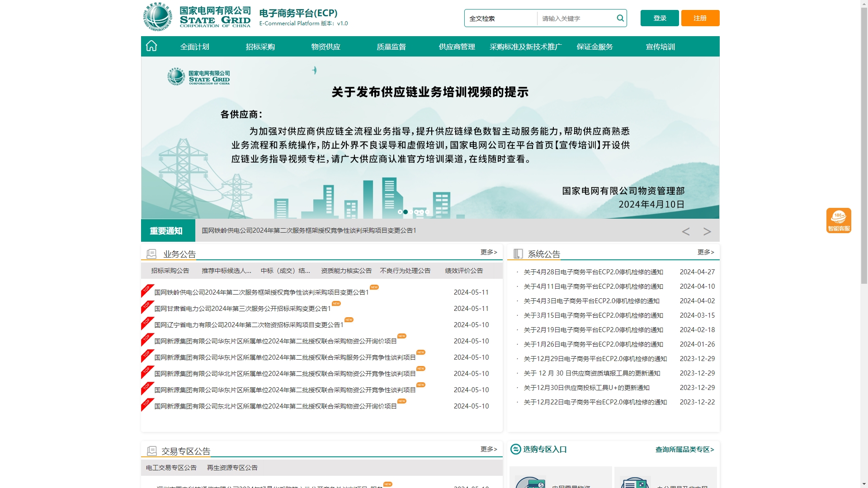This screenshot has width=868, height=488.
Task: Open the 招标采购 menu
Action: pos(260,47)
